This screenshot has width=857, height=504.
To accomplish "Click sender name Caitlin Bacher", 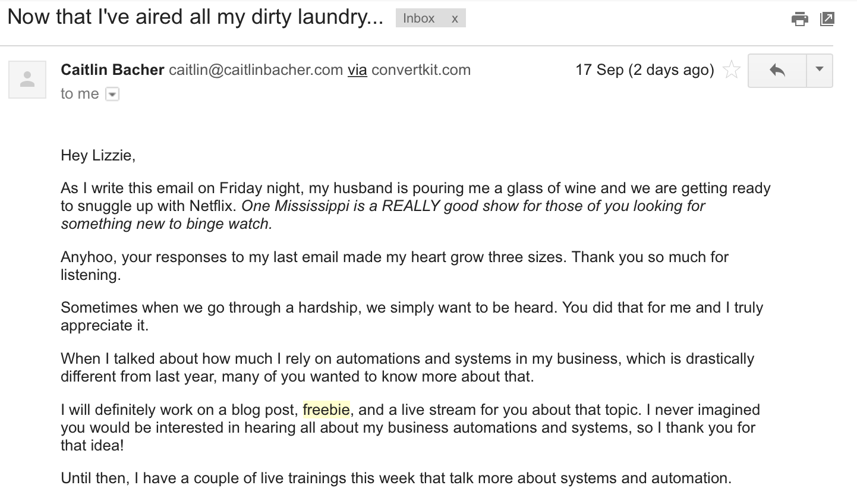I will click(x=112, y=70).
